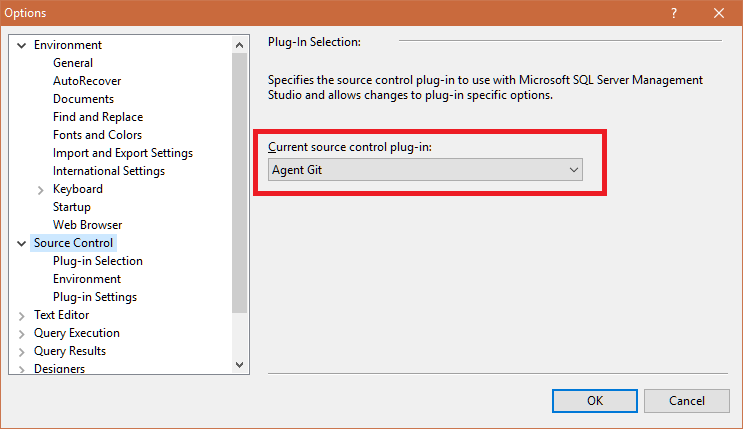This screenshot has height=429, width=743.
Task: Click the tree scrollbar down arrow
Action: tap(239, 366)
